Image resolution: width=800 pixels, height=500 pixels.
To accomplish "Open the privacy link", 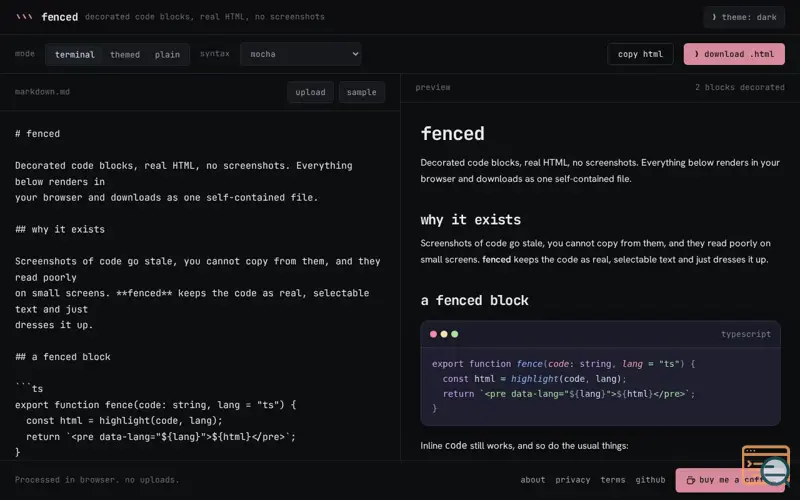I will tap(572, 480).
